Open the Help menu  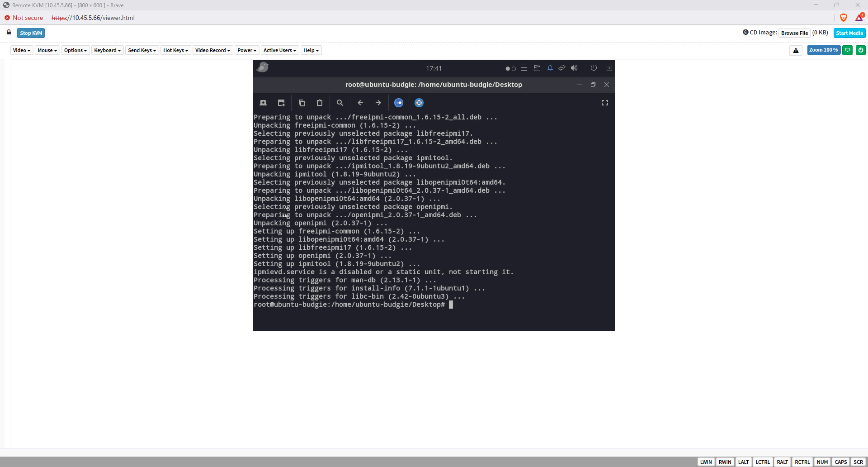point(311,50)
